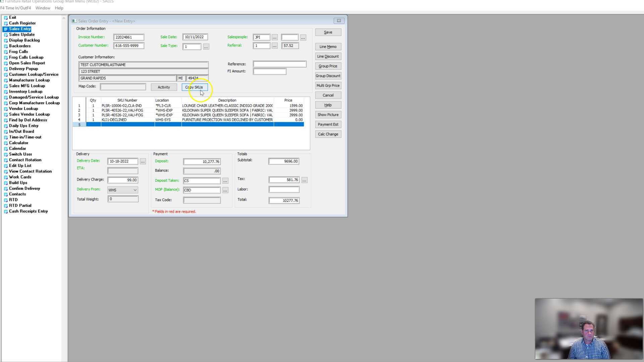Open the salespeople lookup ellipsis
The width and height of the screenshot is (644, 362).
pyautogui.click(x=274, y=37)
